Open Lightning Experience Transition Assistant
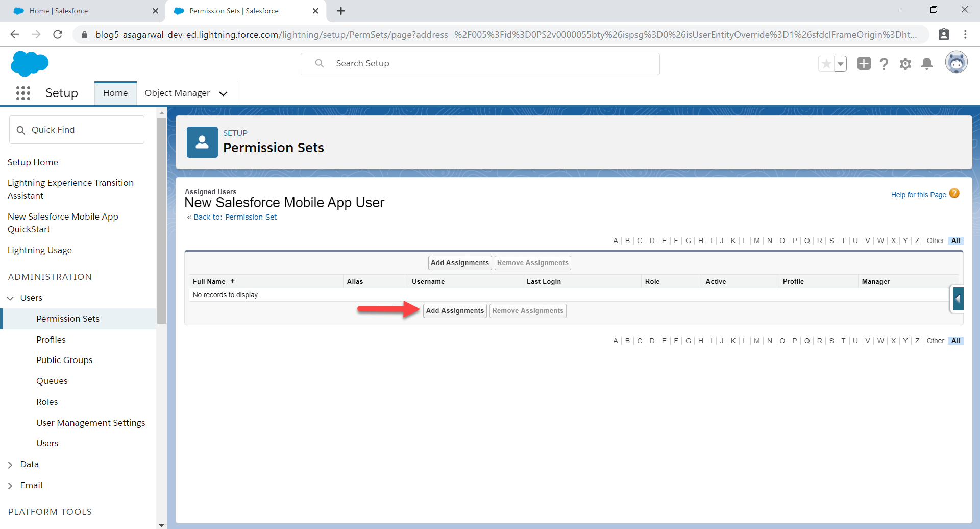The image size is (980, 529). coord(70,189)
